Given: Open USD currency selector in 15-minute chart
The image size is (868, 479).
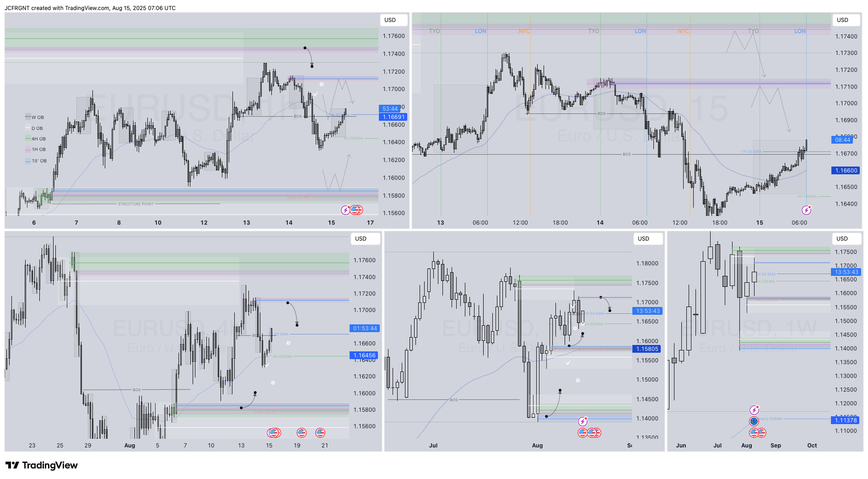Looking at the screenshot, I should point(846,20).
